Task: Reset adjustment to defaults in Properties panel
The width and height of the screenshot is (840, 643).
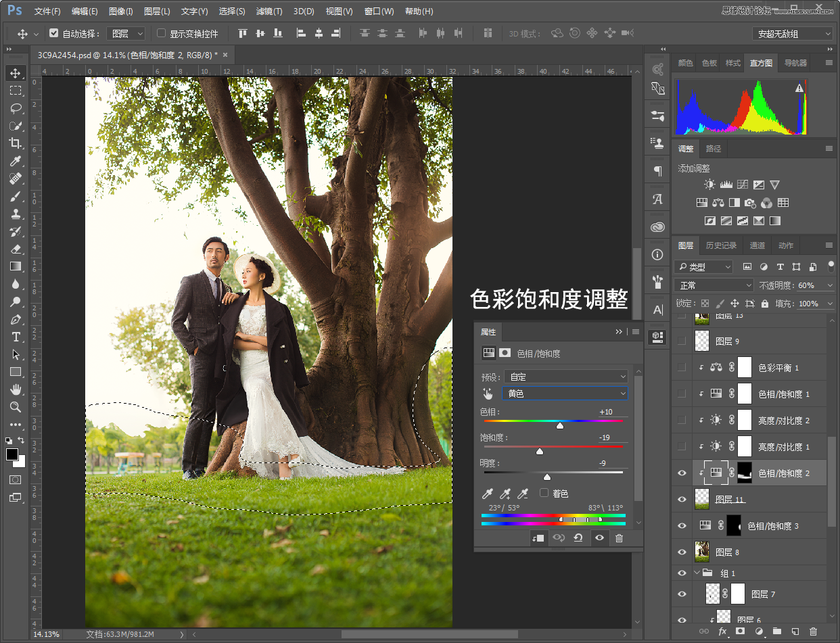Action: (x=578, y=538)
